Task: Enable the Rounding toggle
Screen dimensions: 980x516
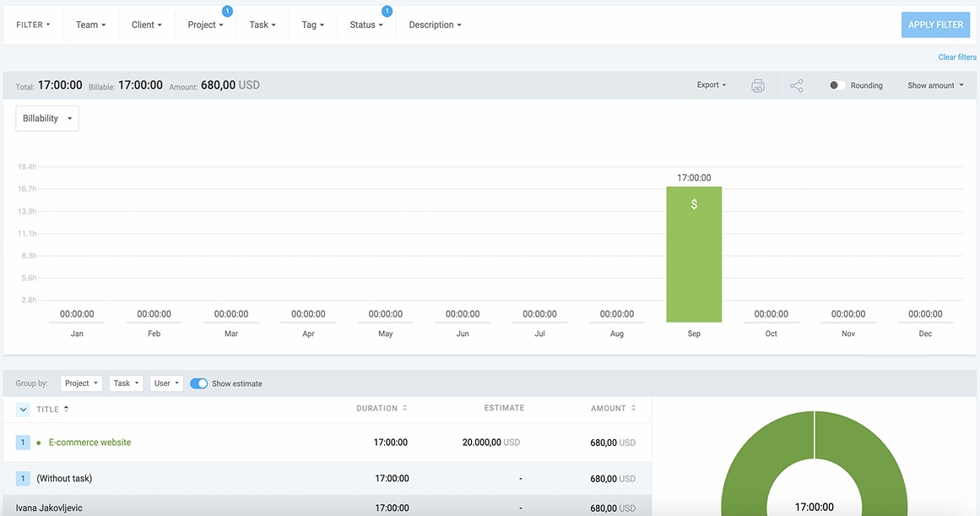Action: [837, 85]
